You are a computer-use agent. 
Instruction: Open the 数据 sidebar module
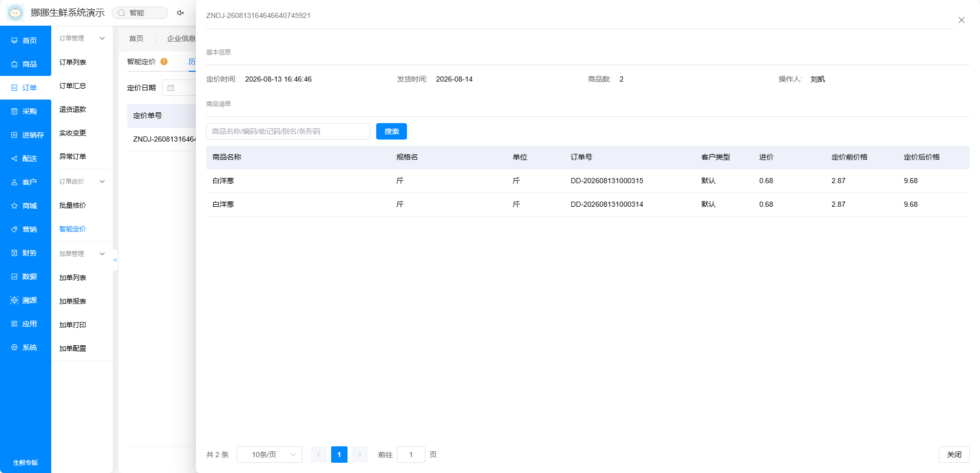point(25,277)
